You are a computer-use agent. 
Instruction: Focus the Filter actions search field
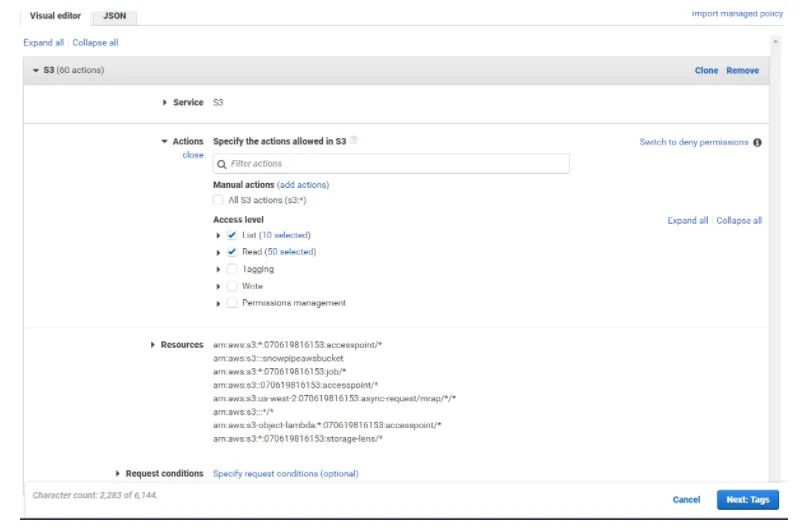point(391,163)
